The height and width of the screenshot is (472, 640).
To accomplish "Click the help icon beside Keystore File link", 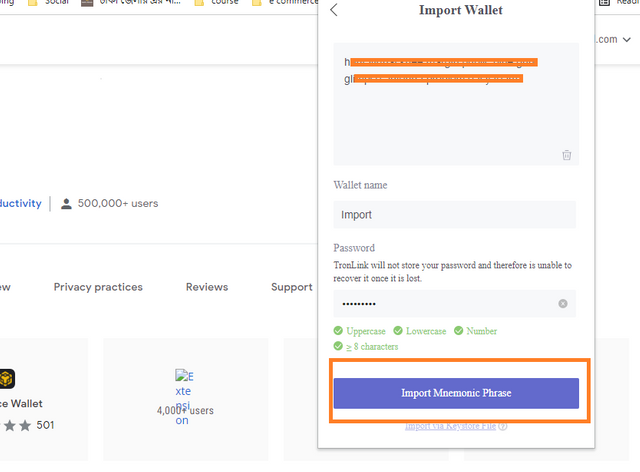I will (503, 426).
